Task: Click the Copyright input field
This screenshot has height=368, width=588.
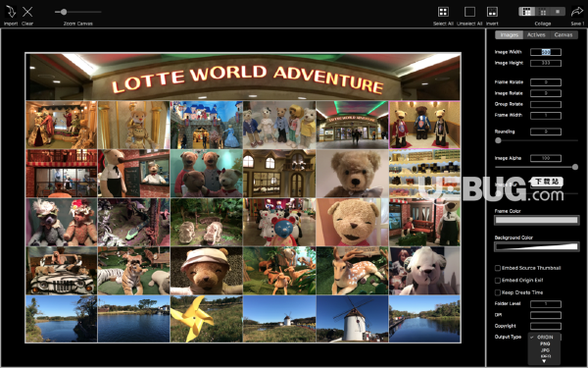Action: click(546, 327)
